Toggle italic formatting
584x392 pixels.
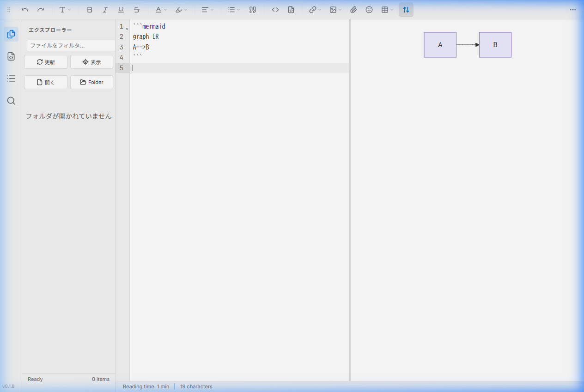(105, 10)
